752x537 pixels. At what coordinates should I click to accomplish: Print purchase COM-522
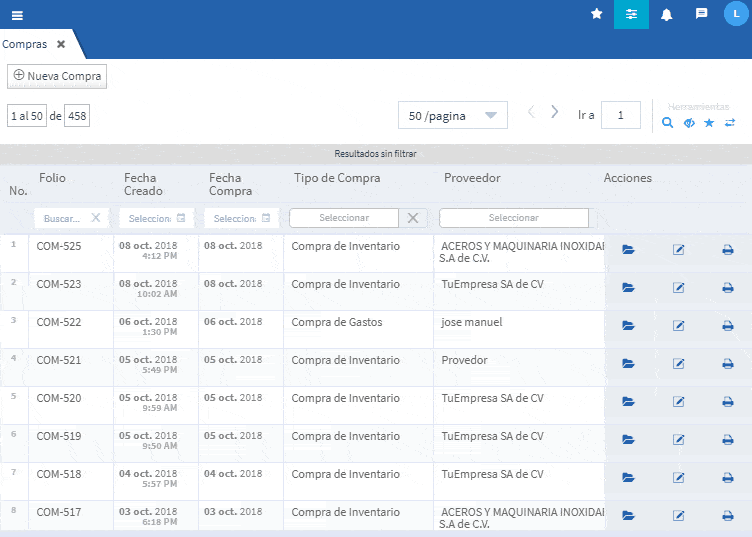(728, 326)
